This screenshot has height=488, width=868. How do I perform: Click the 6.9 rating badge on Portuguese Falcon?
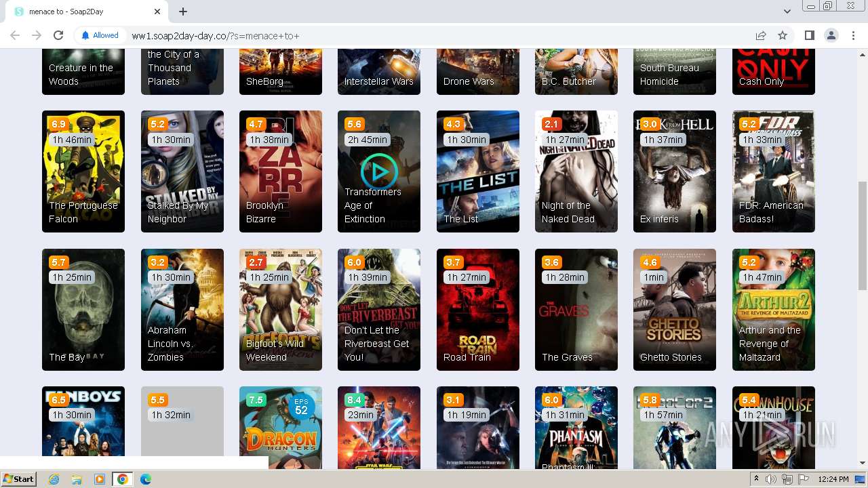pos(58,124)
